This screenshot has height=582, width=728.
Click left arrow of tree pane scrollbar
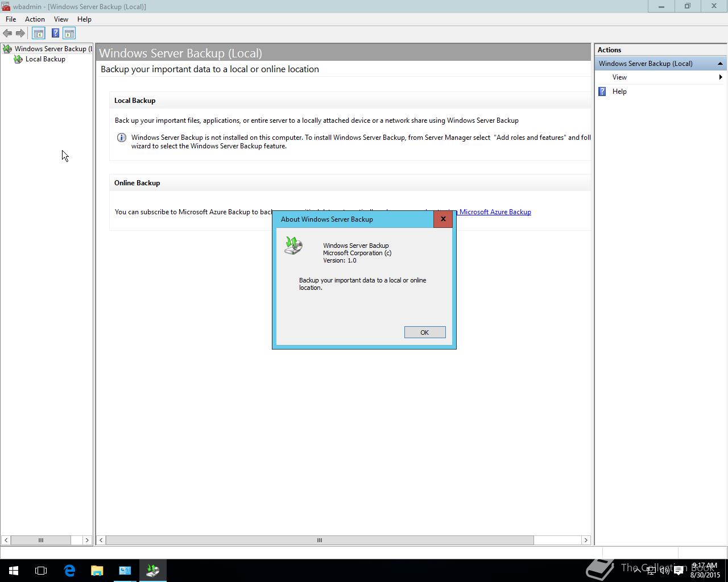(x=6, y=541)
